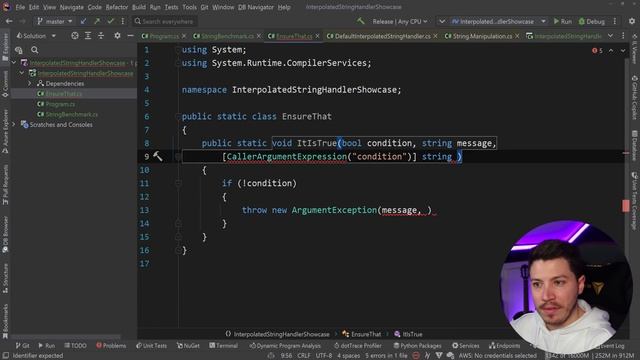Screen dimensions: 640x360
Task: Open the Python Packages window
Action: pyautogui.click(x=417, y=346)
